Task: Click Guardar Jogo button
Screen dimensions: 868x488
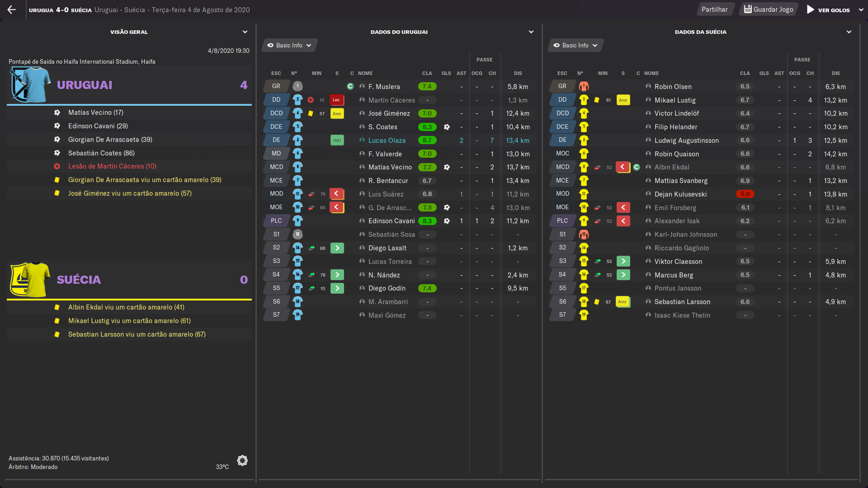Action: click(x=769, y=9)
